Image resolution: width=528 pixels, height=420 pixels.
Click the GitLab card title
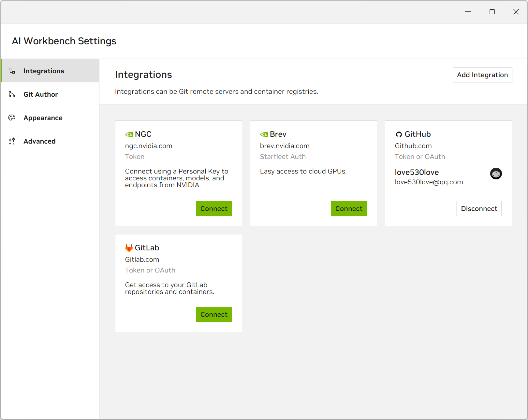[147, 248]
